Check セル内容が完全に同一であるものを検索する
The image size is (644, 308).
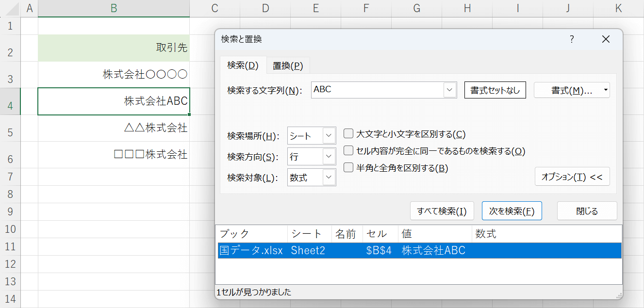click(x=348, y=151)
